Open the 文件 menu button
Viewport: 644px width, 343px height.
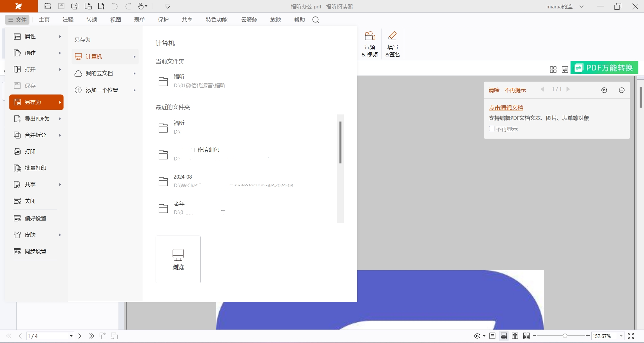tap(17, 20)
